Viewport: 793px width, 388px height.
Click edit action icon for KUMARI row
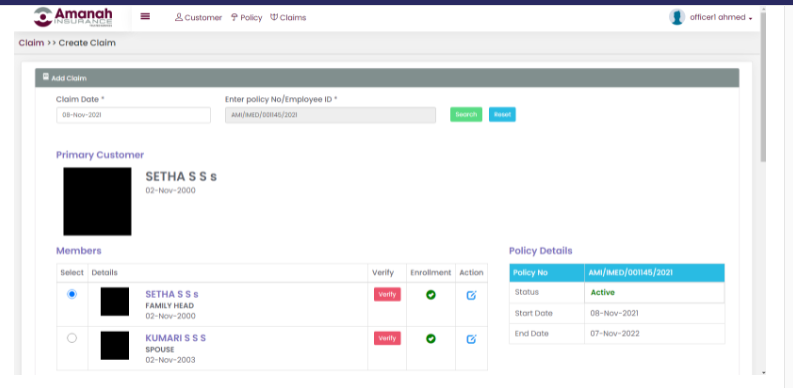(x=471, y=339)
